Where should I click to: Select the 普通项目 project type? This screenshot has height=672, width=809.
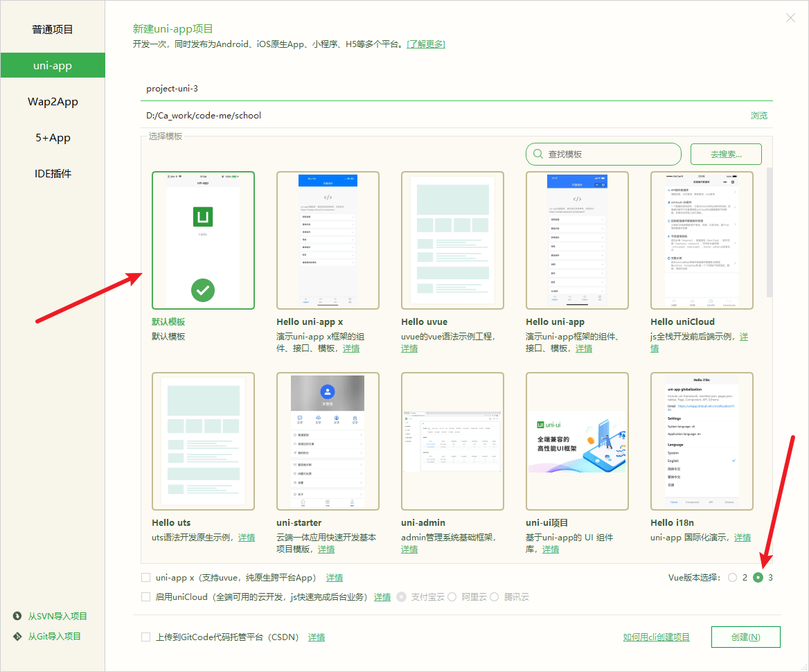tap(53, 29)
